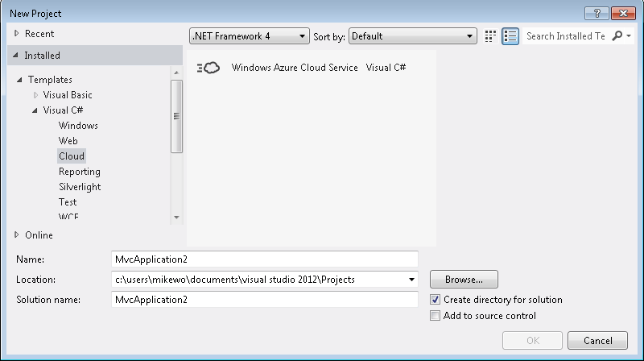644x361 pixels.
Task: Expand the Visual Basic node
Action: [35, 95]
